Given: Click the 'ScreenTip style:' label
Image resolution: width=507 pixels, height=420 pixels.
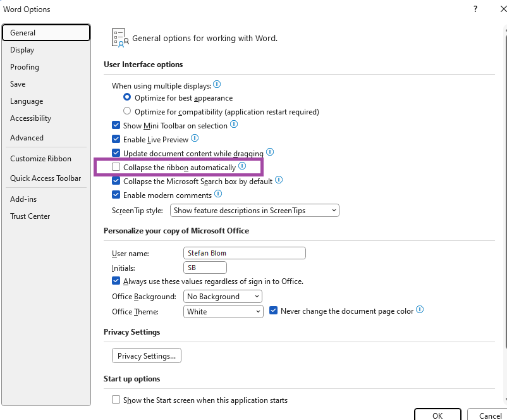Looking at the screenshot, I should (x=137, y=211).
